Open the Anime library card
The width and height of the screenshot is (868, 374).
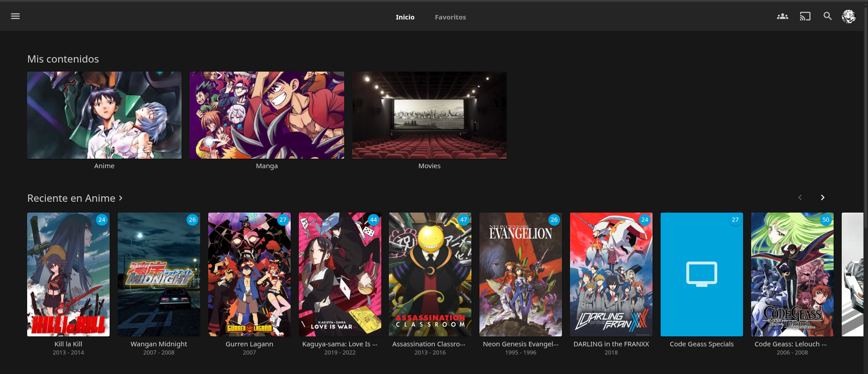pos(104,115)
